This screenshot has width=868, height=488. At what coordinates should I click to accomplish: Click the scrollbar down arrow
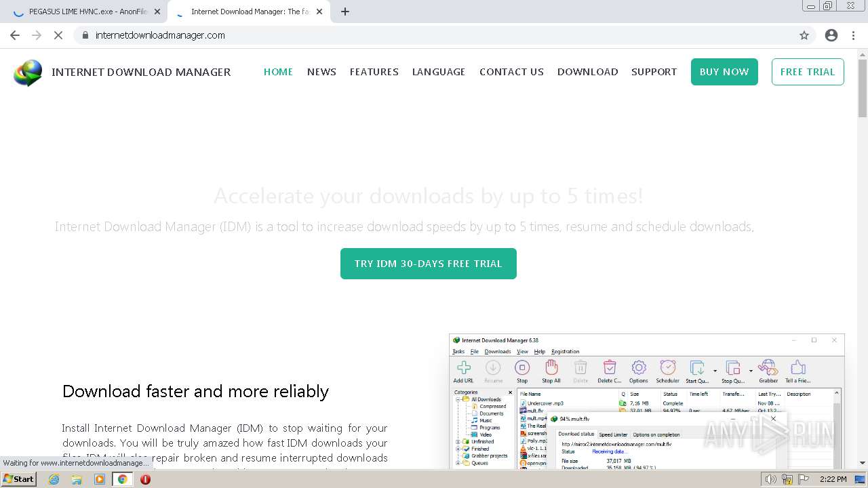click(863, 464)
